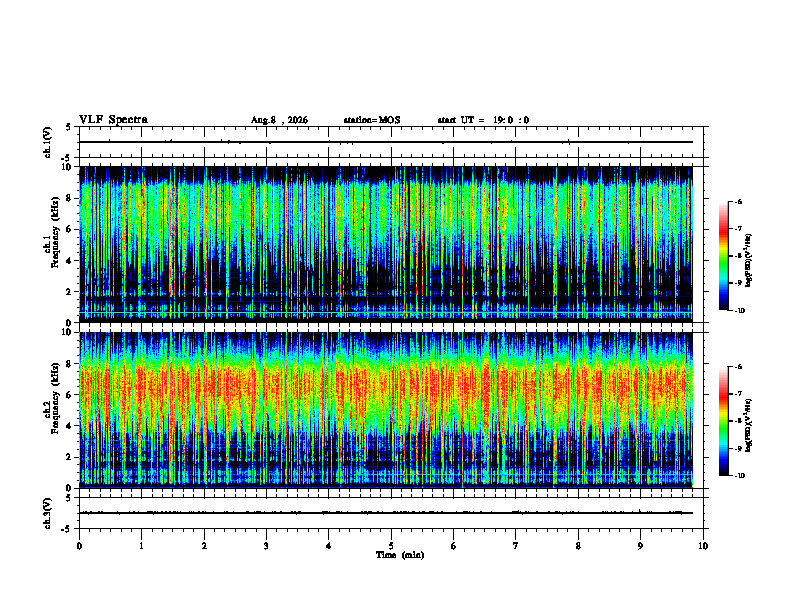Click inside the ch.2 spectrogram panel
This screenshot has width=792, height=612.
(386, 410)
